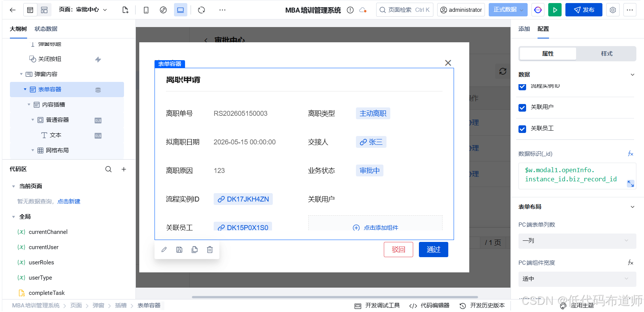Screen dimensions: 644x312
Task: Collapse the 内容插槽 tree node
Action: [x=29, y=105]
